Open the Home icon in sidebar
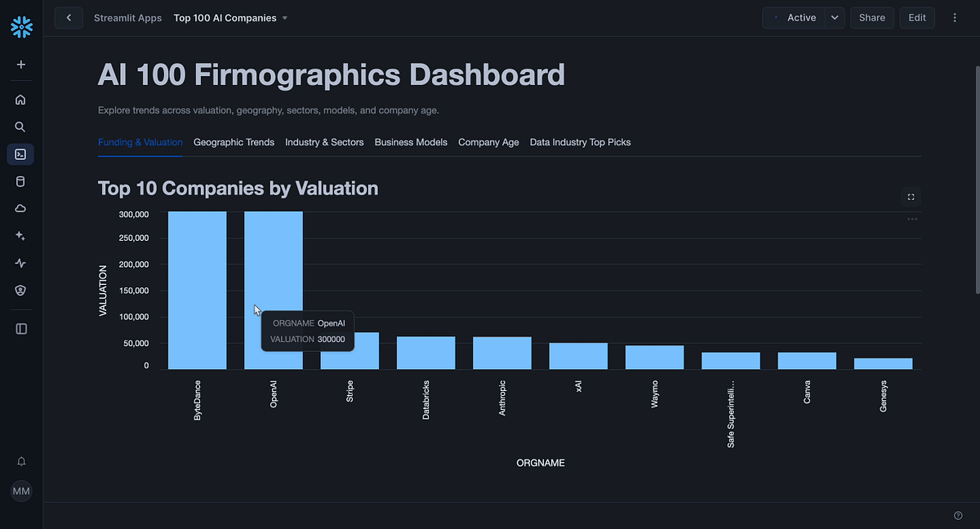The width and height of the screenshot is (980, 529). [x=21, y=100]
